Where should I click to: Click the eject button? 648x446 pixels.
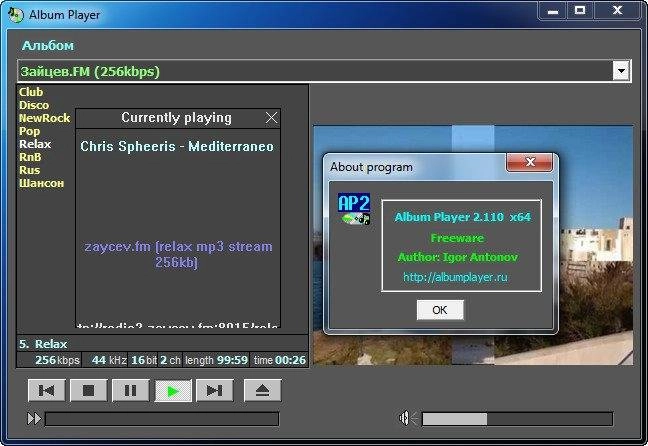pos(262,390)
